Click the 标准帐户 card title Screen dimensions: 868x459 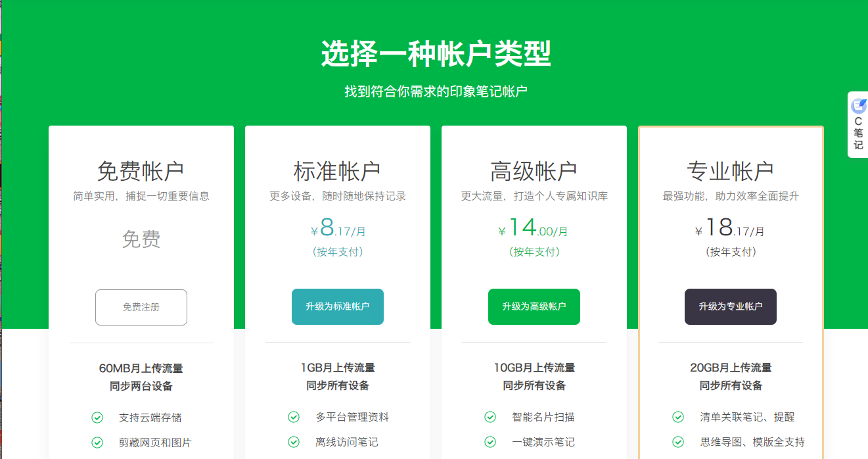[337, 171]
